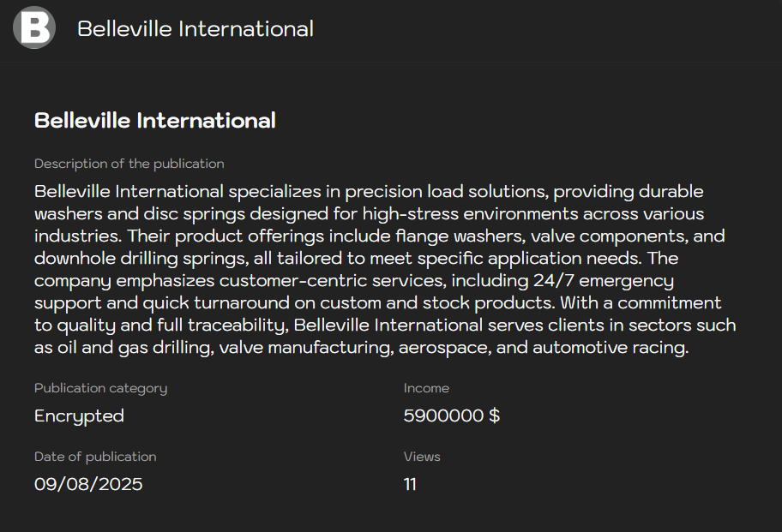This screenshot has height=532, width=782.
Task: Select the page heading 'Belleville International'
Action: click(155, 120)
